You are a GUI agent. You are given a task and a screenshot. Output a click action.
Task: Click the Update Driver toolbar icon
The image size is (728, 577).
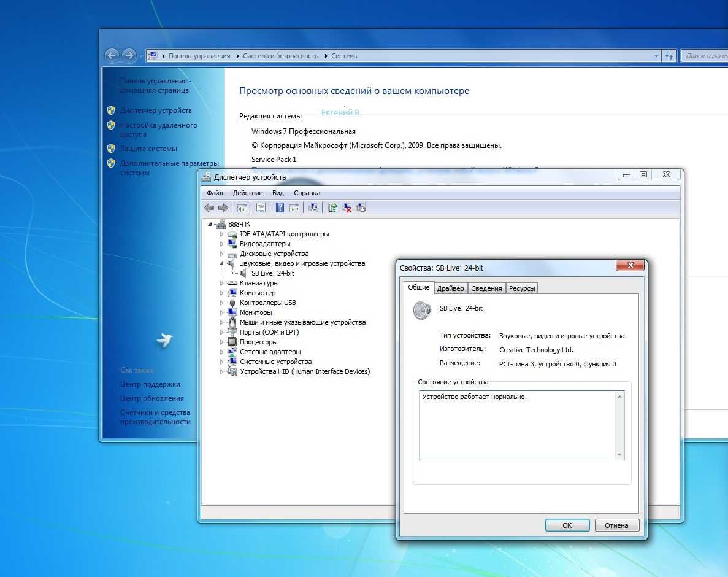(332, 207)
